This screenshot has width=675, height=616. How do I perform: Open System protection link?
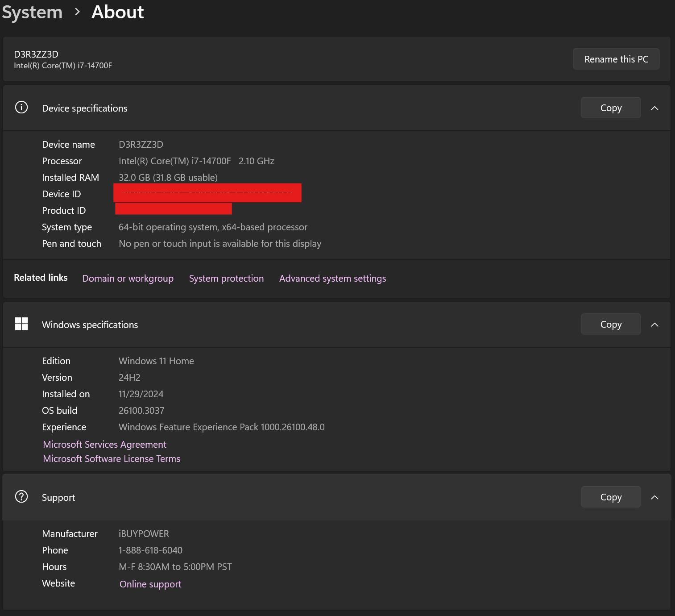pos(226,279)
